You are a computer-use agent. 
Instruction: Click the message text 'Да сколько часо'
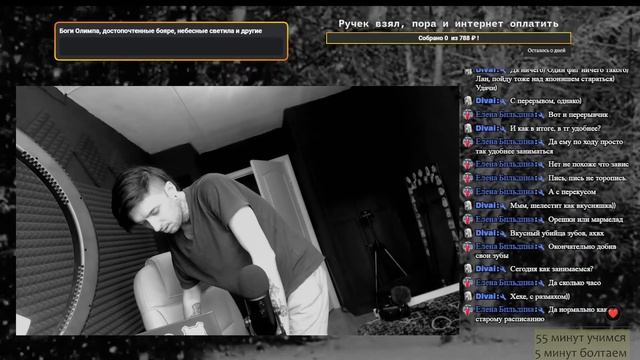pos(574,283)
